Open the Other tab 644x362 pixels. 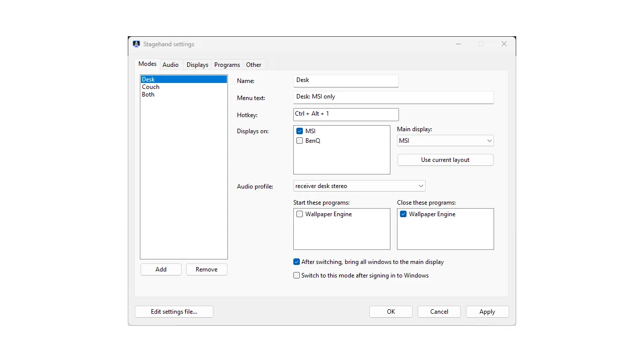tap(254, 65)
